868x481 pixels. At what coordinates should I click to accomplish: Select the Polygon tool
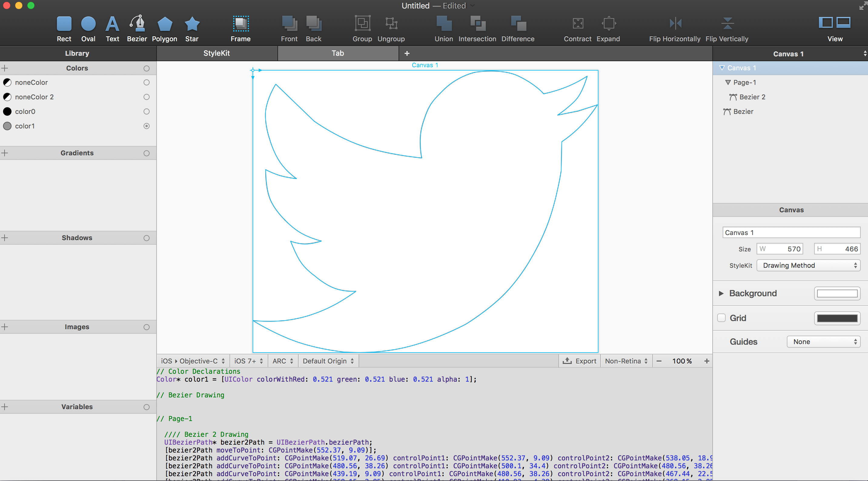164,24
